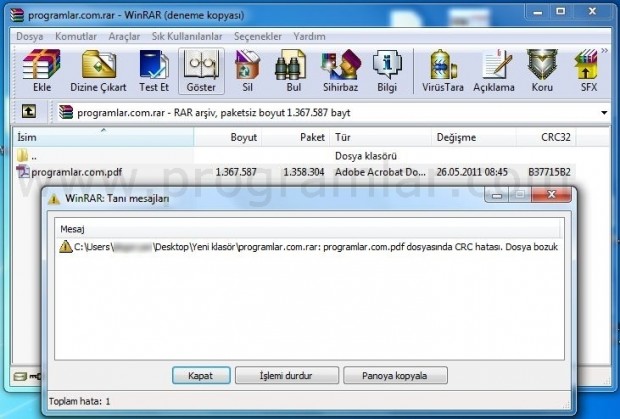Image resolution: width=620 pixels, height=419 pixels.
Task: Open the Dosya menu
Action: [x=30, y=37]
